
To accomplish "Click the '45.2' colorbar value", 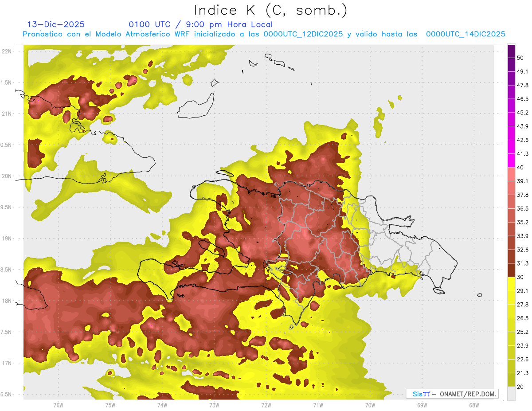I will click(x=523, y=113).
